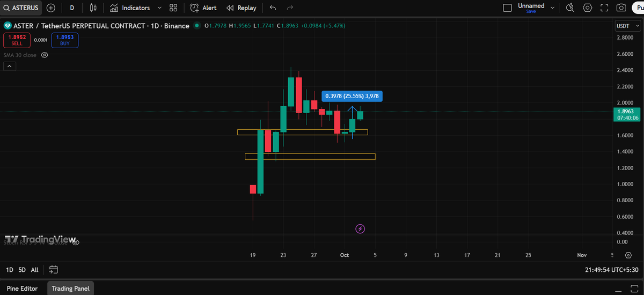Click the Nov label on time axis
Image resolution: width=644 pixels, height=295 pixels.
click(x=582, y=255)
